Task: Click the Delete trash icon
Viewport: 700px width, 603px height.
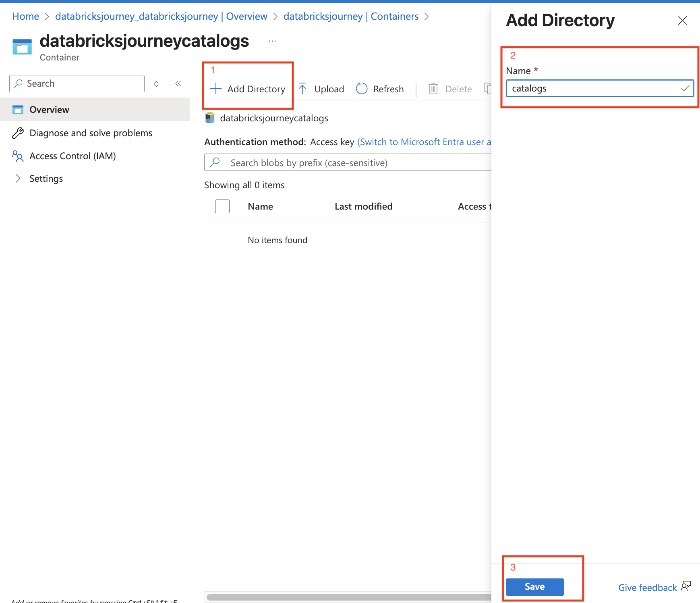Action: point(433,89)
